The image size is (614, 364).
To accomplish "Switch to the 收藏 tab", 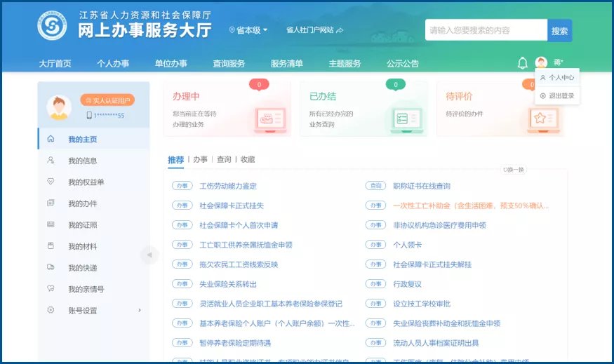I will (x=248, y=160).
